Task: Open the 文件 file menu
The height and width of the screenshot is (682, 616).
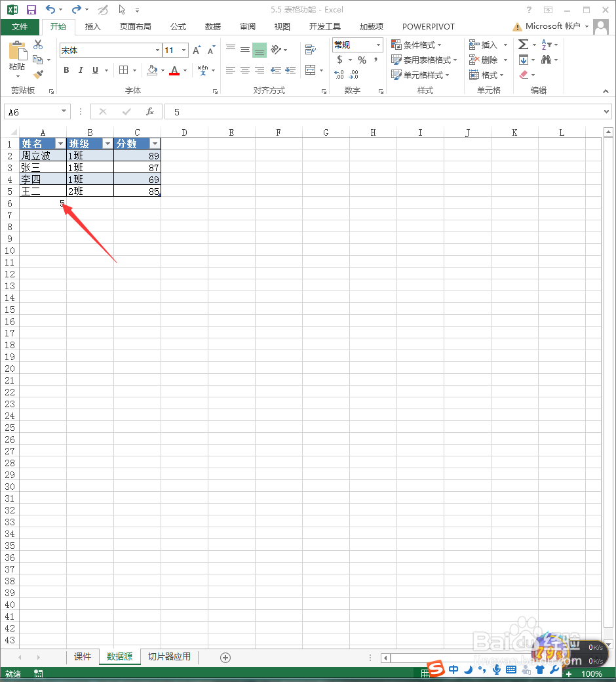Action: [20, 27]
